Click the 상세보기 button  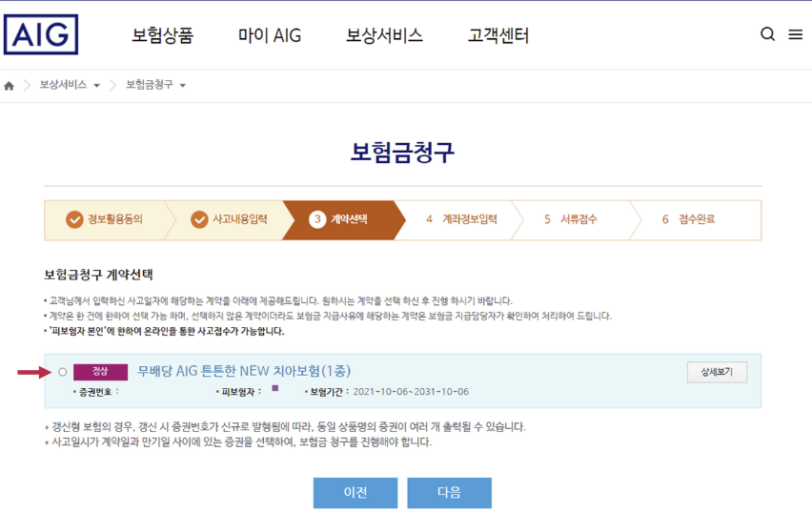(x=718, y=372)
